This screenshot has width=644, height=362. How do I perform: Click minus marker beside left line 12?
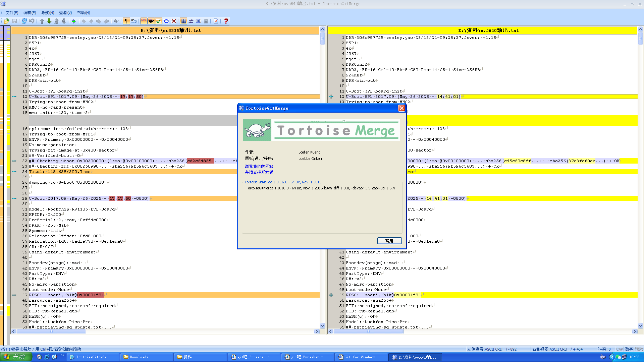tap(14, 97)
